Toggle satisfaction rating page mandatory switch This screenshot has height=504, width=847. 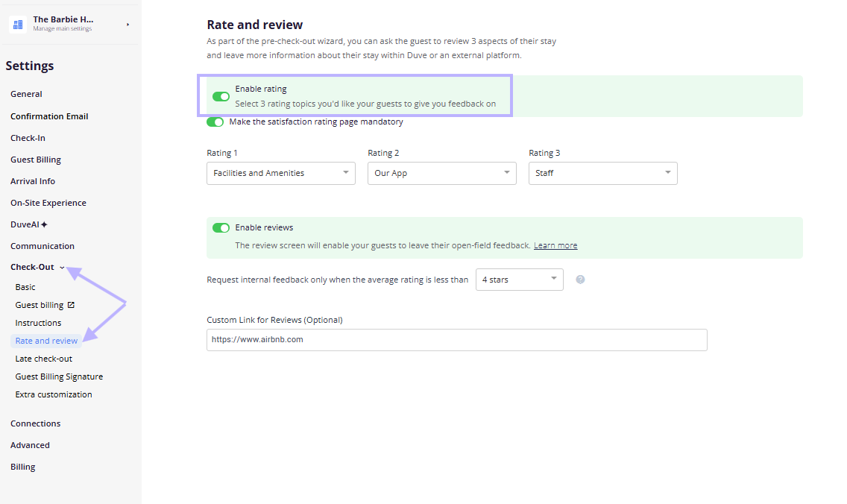point(215,122)
